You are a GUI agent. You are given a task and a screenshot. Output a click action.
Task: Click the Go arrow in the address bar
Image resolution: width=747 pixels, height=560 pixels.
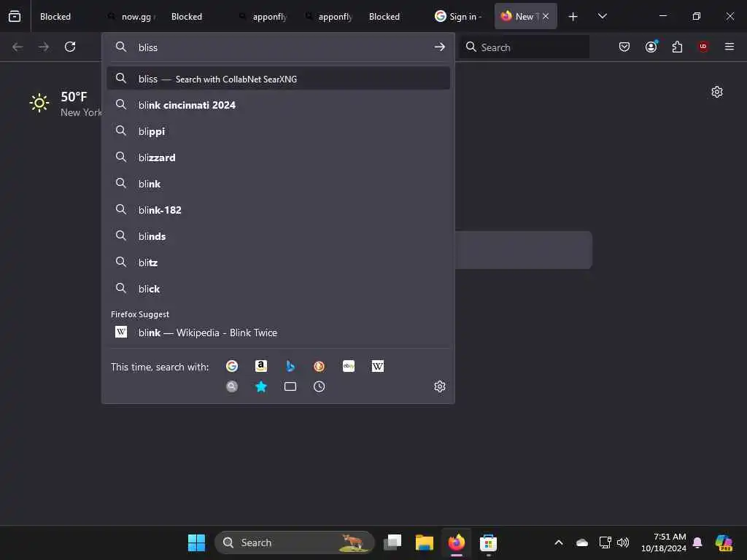pyautogui.click(x=440, y=47)
